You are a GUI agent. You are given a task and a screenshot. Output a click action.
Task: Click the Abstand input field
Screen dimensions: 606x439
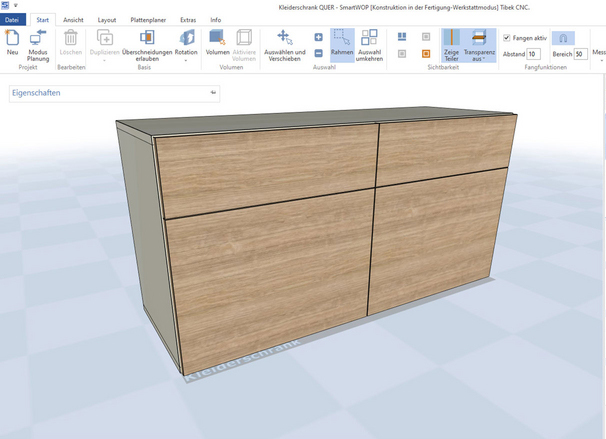click(533, 54)
